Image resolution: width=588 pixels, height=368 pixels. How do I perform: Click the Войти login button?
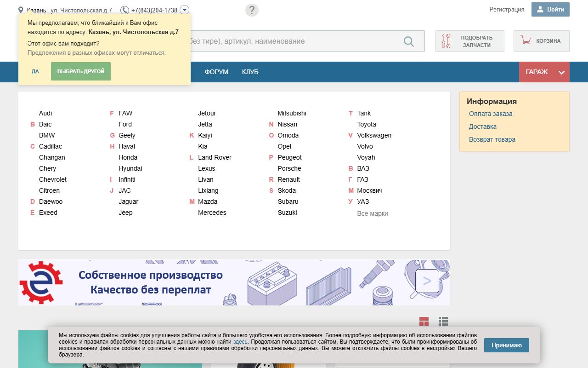click(x=550, y=10)
